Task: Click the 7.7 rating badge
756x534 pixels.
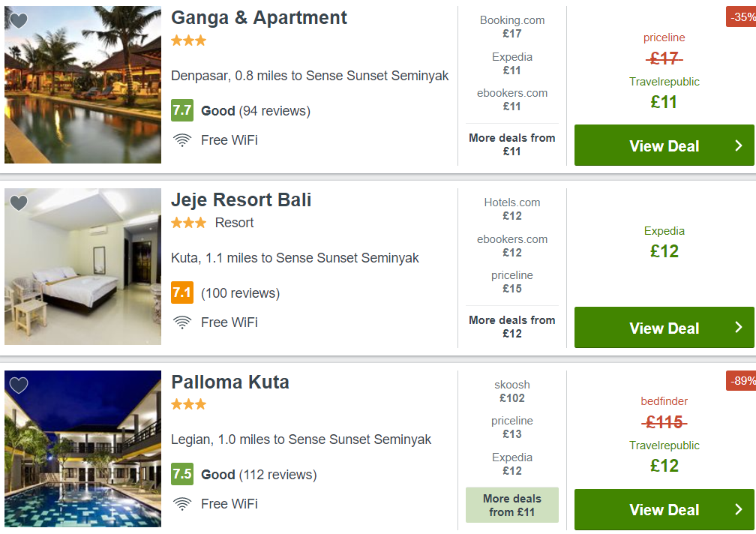Action: (x=182, y=110)
